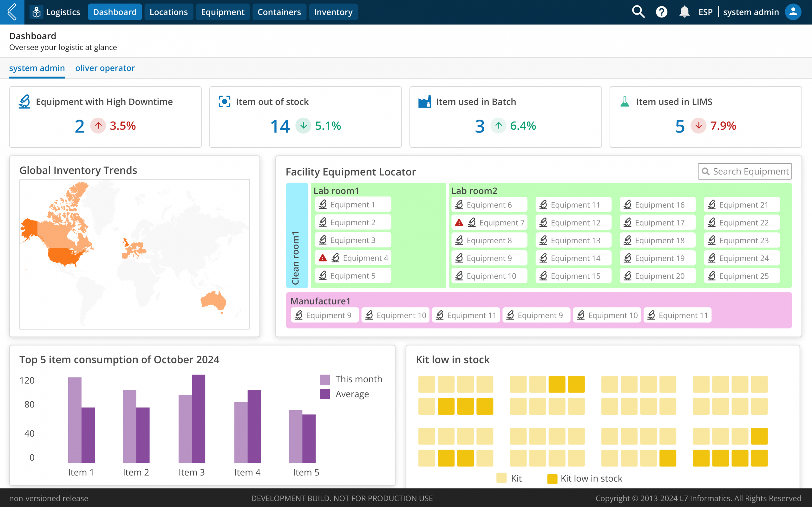Open the Containers menu
This screenshot has width=812, height=507.
(279, 12)
